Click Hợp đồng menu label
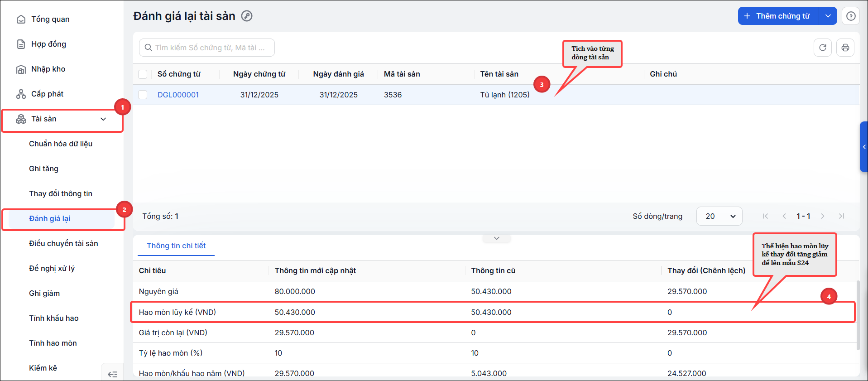Viewport: 868px width, 381px height. point(48,44)
